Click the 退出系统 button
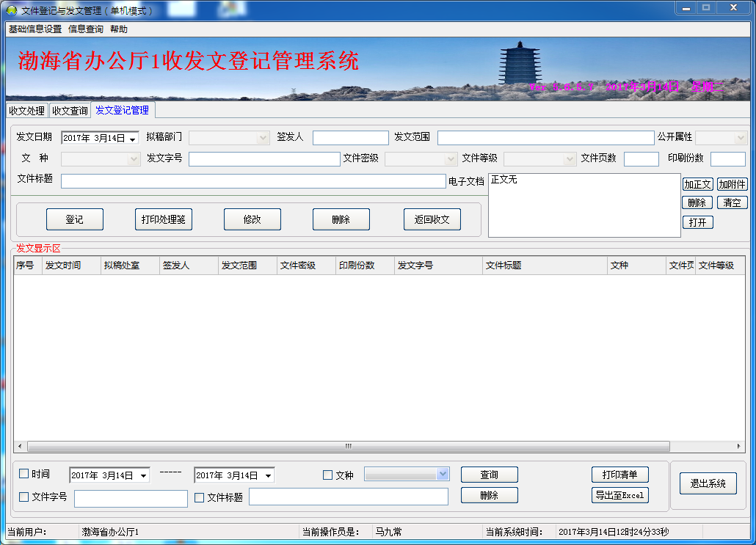The height and width of the screenshot is (545, 756). click(x=708, y=483)
